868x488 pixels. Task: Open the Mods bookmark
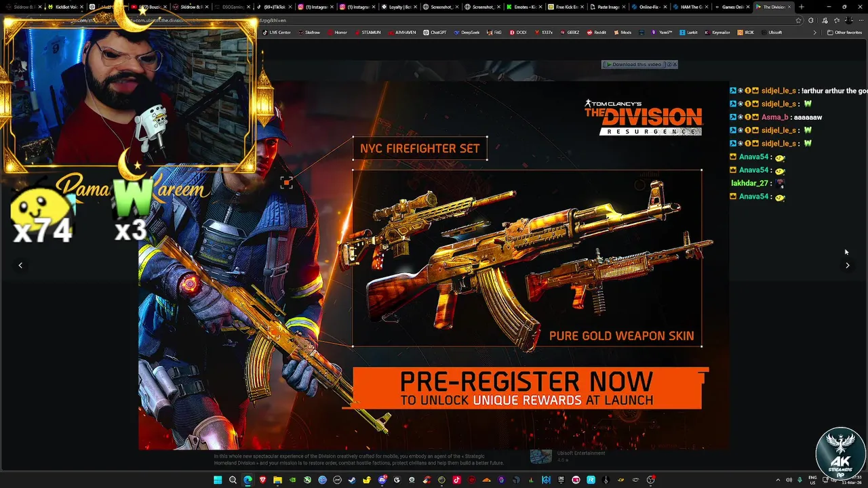(x=623, y=33)
